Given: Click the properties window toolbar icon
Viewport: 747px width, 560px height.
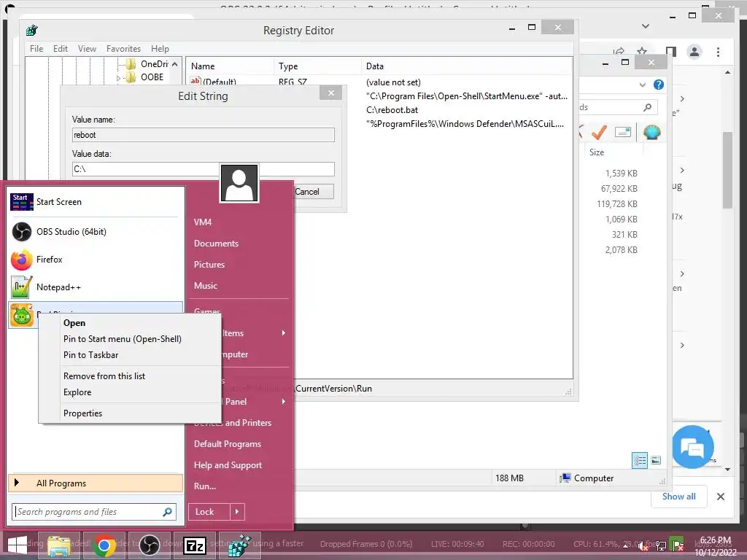Looking at the screenshot, I should coord(623,132).
